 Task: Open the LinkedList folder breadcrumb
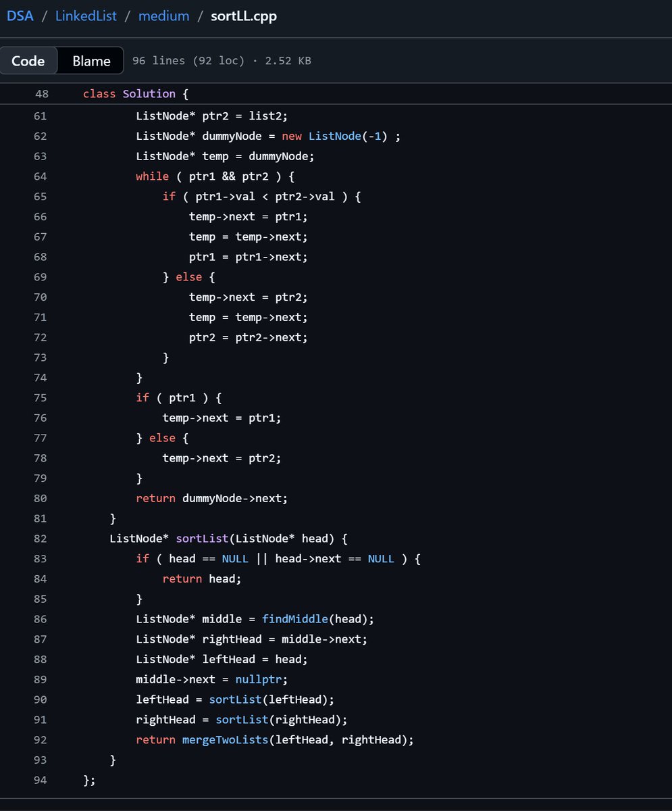click(86, 16)
